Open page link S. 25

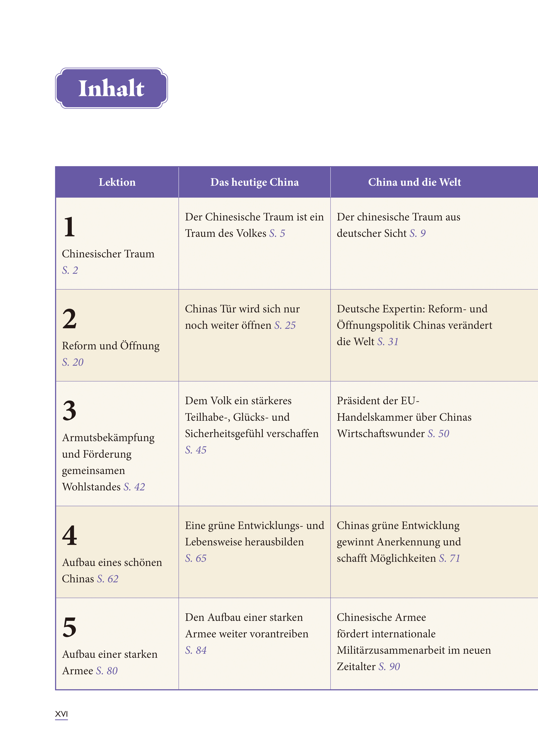tap(285, 326)
